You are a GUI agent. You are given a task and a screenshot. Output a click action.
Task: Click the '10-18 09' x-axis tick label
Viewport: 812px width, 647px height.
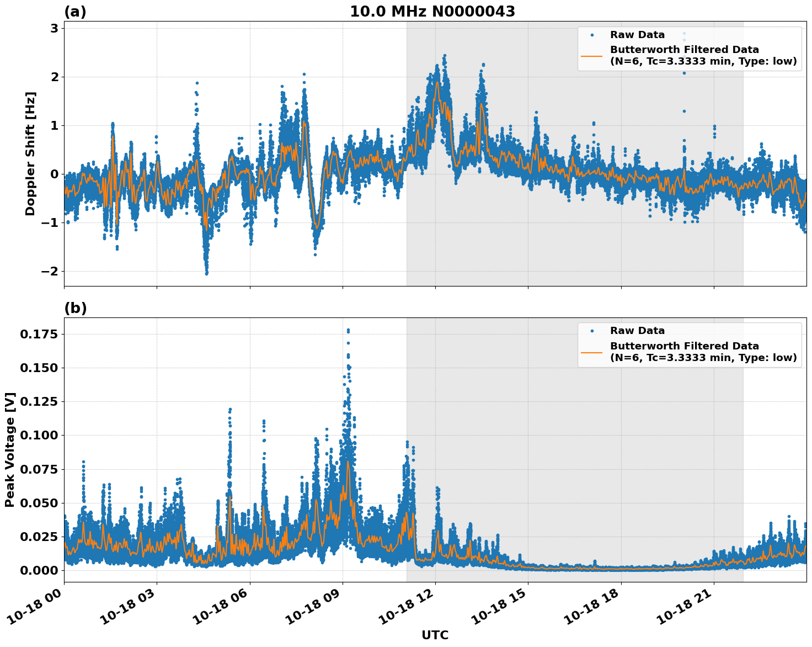point(313,611)
